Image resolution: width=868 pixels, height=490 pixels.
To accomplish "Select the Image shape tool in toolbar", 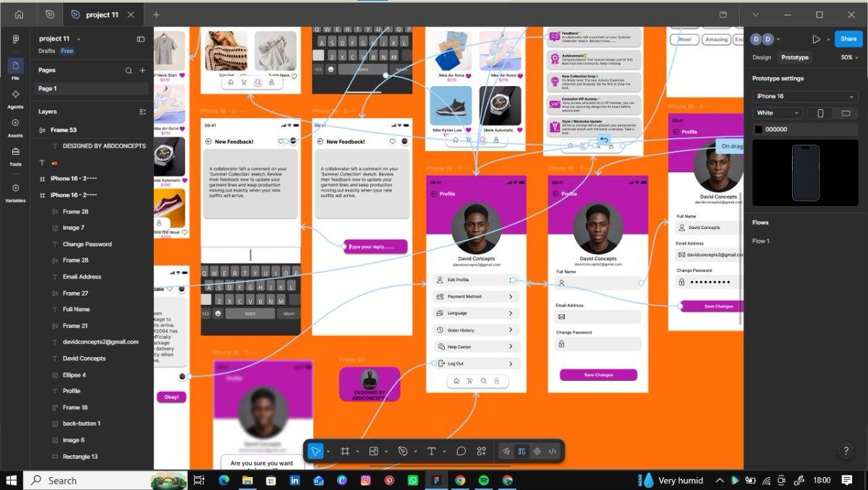I will point(374,451).
